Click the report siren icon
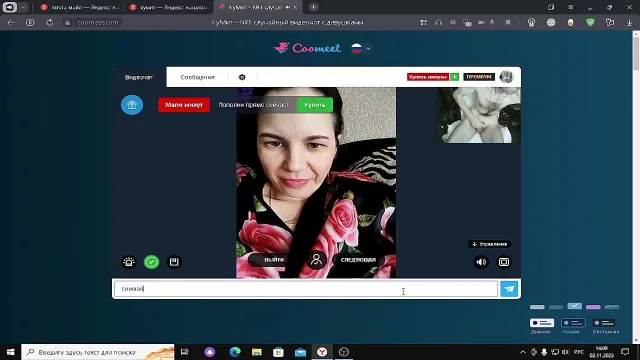The image size is (640, 360). (129, 262)
